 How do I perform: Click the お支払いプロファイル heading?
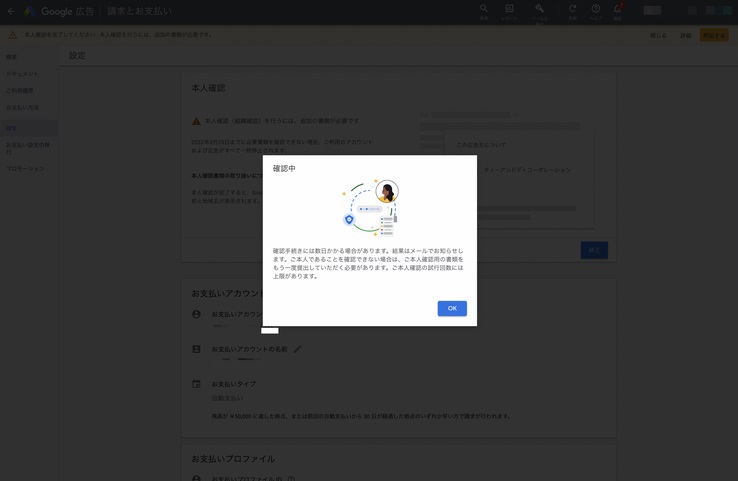click(x=233, y=459)
